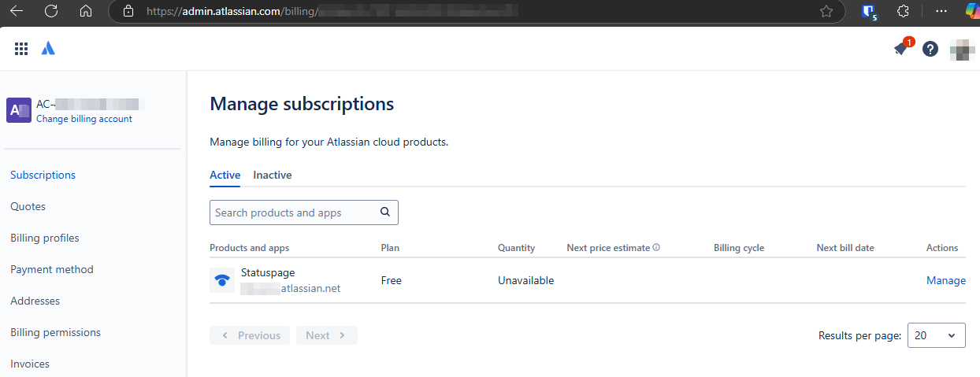Click the purple billing account avatar
The width and height of the screenshot is (980, 377).
tap(19, 110)
